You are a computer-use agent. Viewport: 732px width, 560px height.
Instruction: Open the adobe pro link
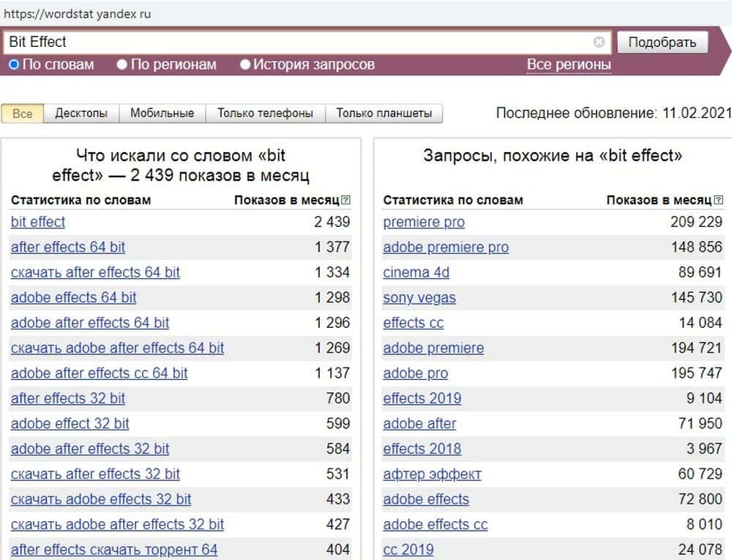(x=416, y=373)
